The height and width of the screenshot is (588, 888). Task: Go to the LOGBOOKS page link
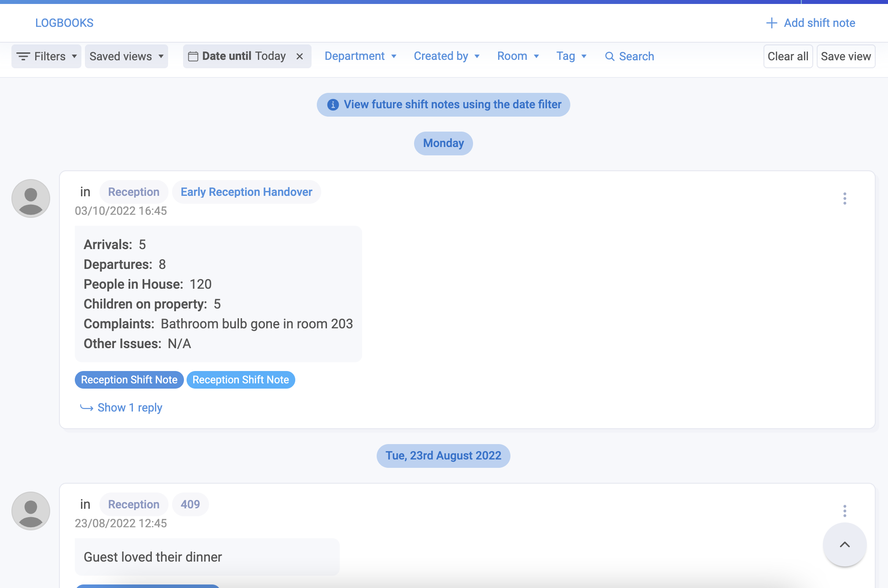64,23
